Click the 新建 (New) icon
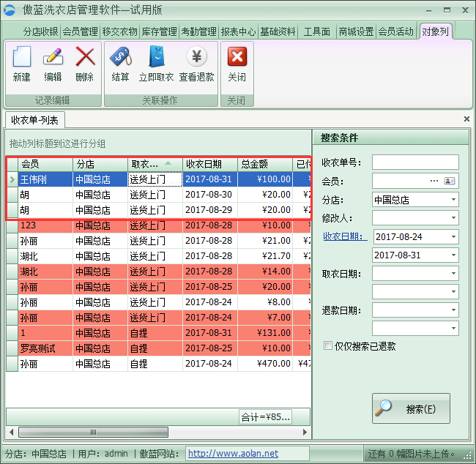 (22, 58)
